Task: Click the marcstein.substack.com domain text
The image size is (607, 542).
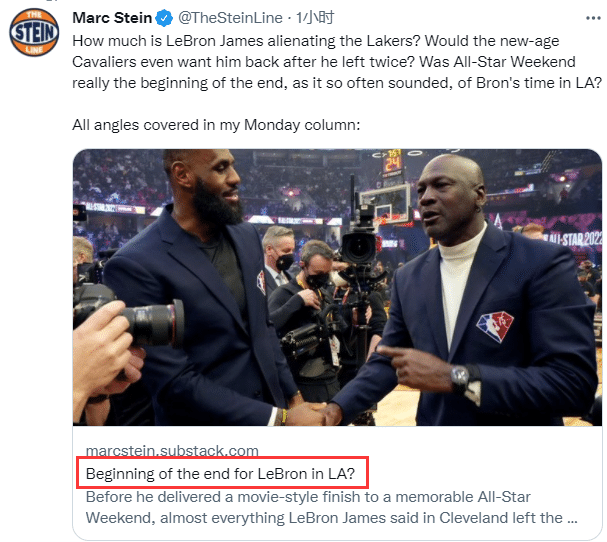Action: 172,450
